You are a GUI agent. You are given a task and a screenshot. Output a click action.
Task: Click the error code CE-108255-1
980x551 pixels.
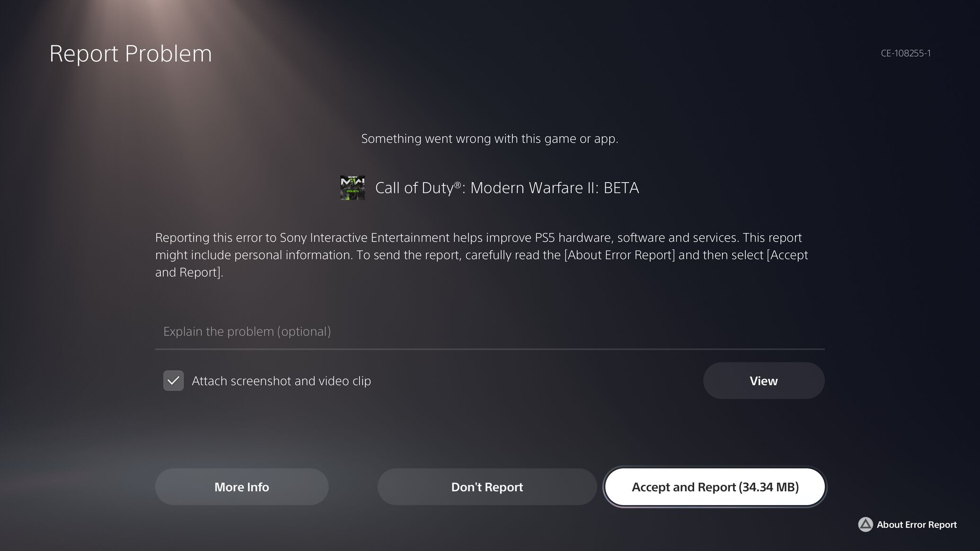906,53
